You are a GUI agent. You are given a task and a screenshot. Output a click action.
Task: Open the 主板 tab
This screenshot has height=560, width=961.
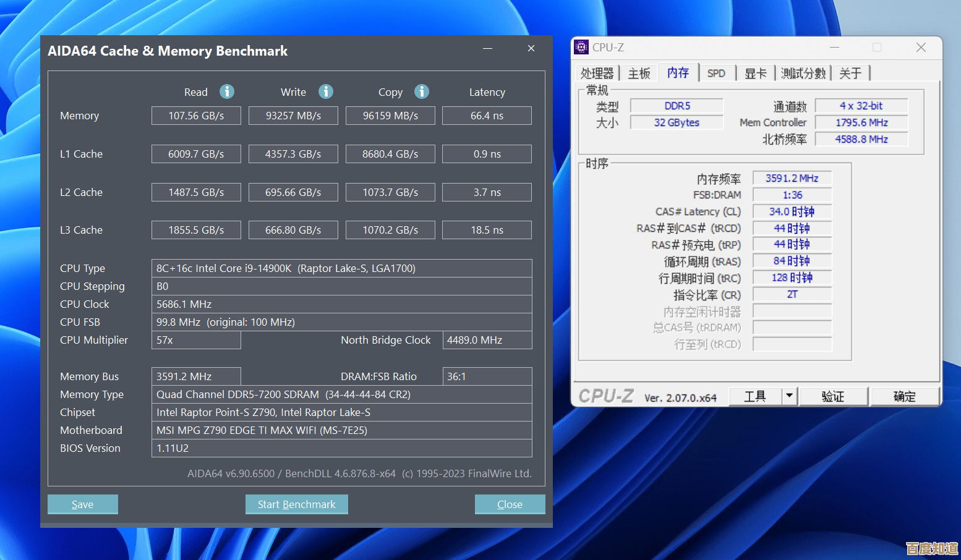pos(639,73)
